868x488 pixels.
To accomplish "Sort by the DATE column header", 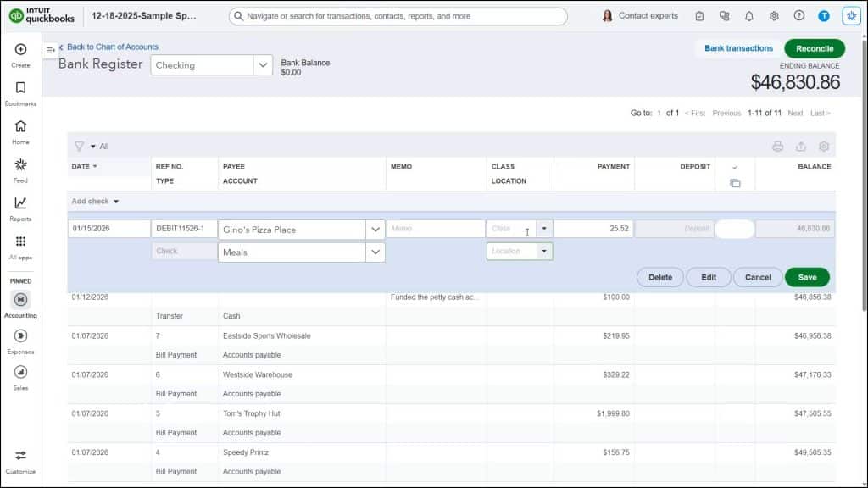I will point(84,167).
